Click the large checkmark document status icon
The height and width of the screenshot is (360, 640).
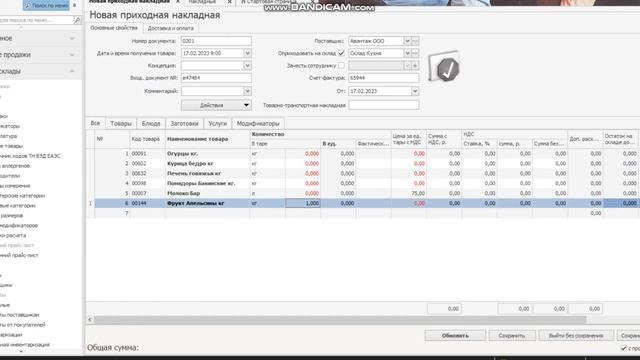pos(444,67)
